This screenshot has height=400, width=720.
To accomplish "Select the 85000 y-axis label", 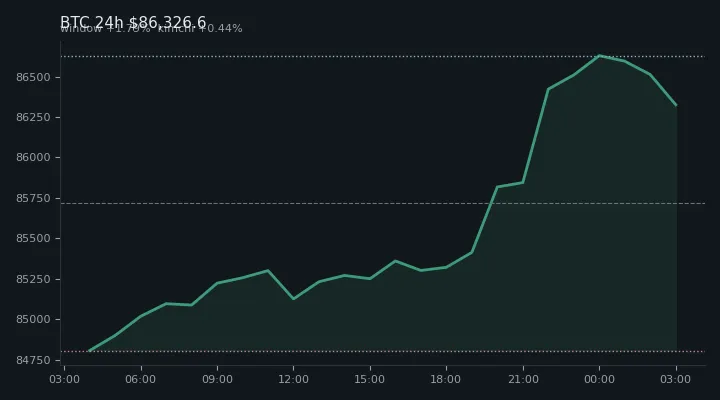I will (x=33, y=319).
